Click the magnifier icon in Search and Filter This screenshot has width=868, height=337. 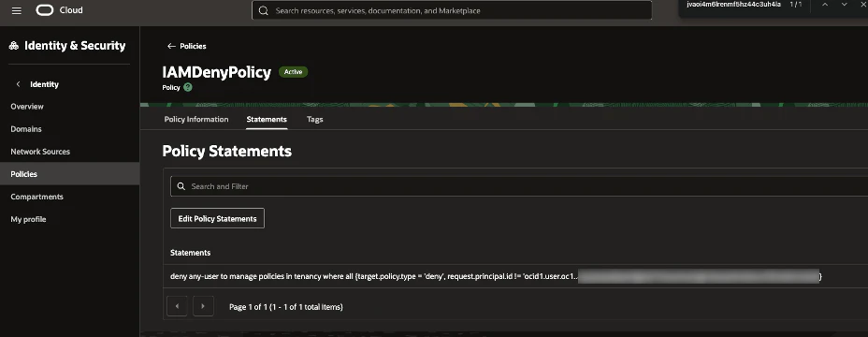(x=181, y=186)
